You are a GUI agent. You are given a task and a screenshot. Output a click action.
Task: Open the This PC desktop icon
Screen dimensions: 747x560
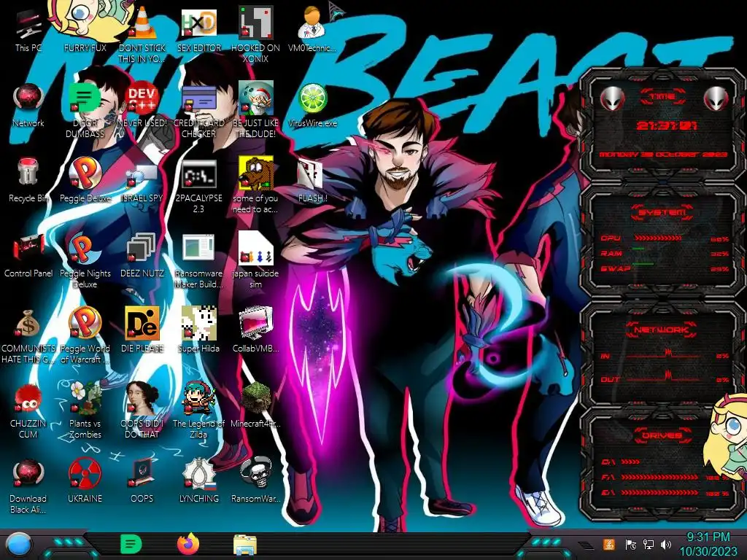[28, 31]
